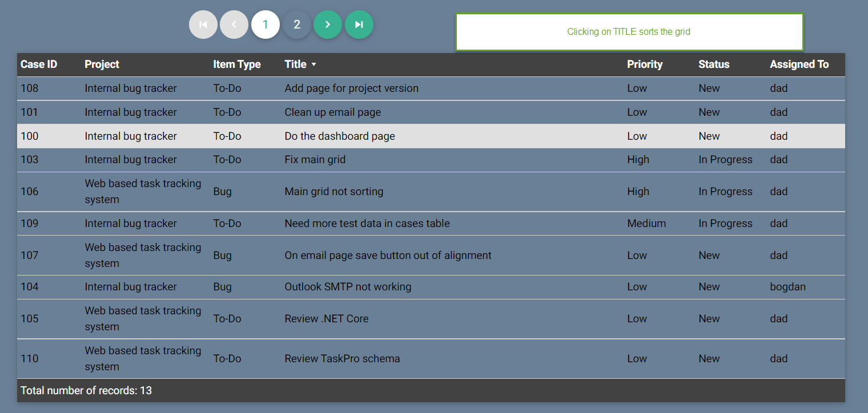Image resolution: width=868 pixels, height=413 pixels.
Task: Sort grid by Case ID header
Action: (x=39, y=64)
